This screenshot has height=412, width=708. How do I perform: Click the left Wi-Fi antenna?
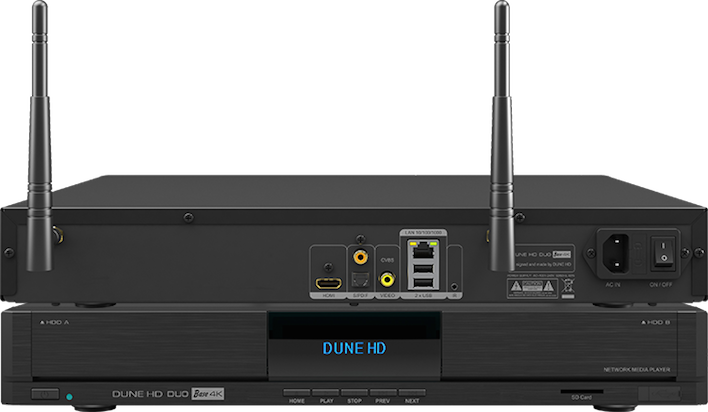coord(40,136)
